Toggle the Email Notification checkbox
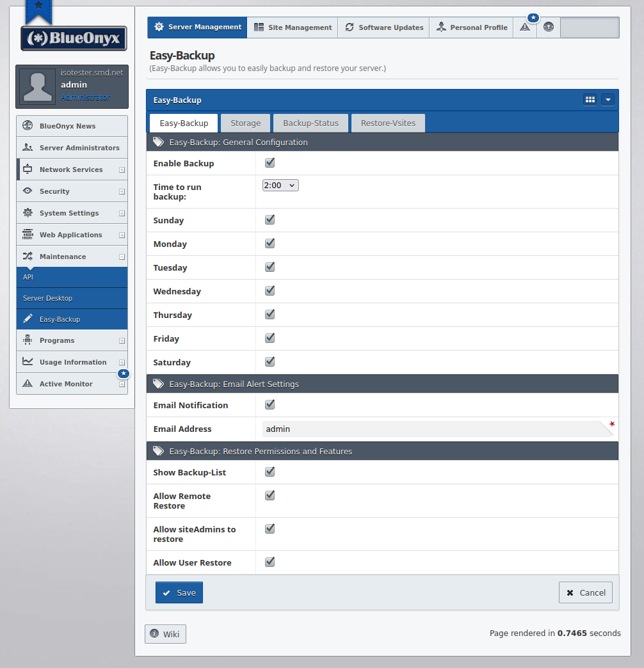This screenshot has width=644, height=668. click(270, 405)
